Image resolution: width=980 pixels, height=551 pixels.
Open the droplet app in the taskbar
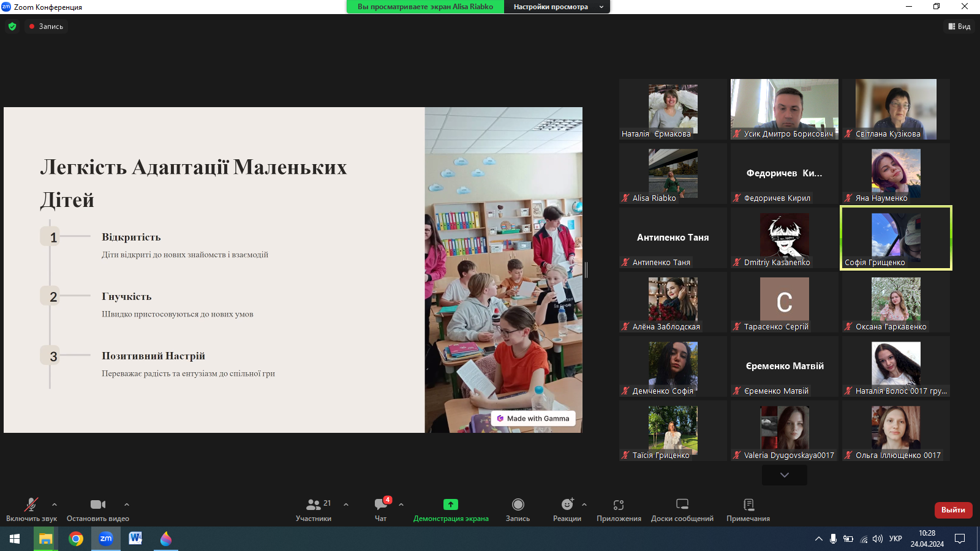point(166,539)
